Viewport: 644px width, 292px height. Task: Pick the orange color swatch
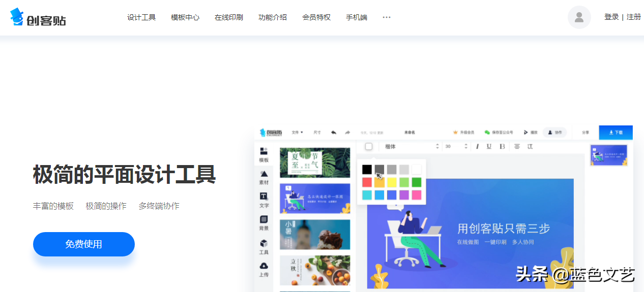tap(379, 182)
